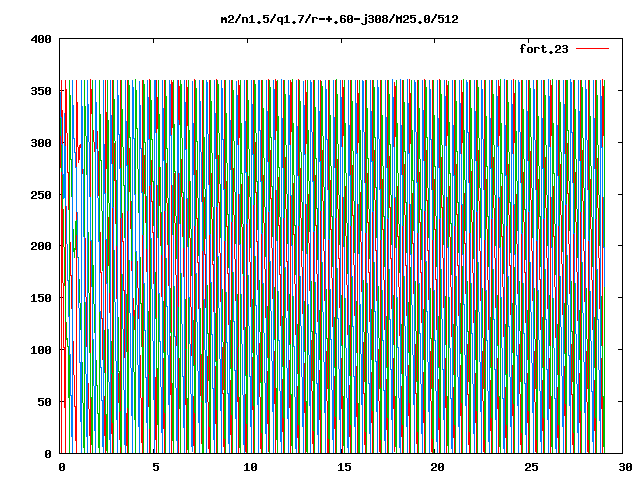This screenshot has height=480, width=640.
Task: Select the fort.23 legend label
Action: [544, 49]
